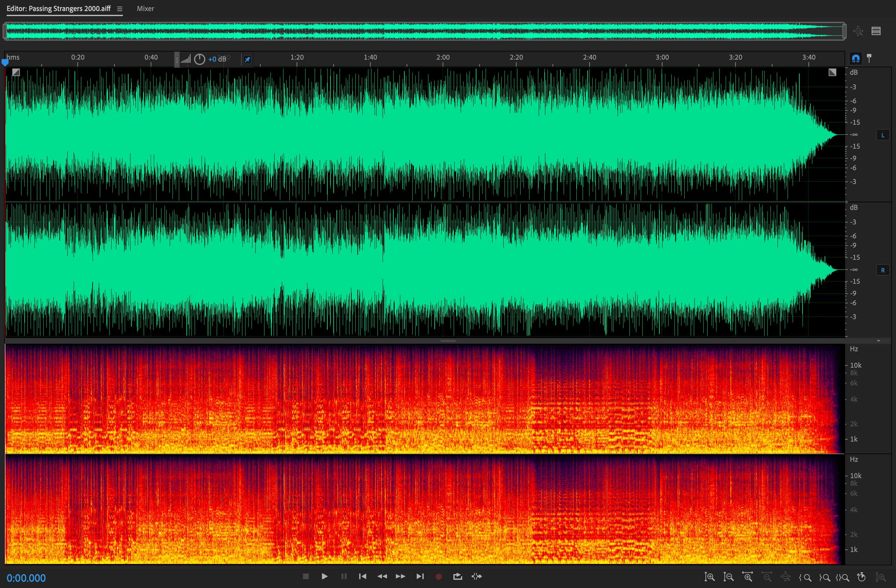Click Zoom to Selection icon
This screenshot has height=588, width=896.
843,578
